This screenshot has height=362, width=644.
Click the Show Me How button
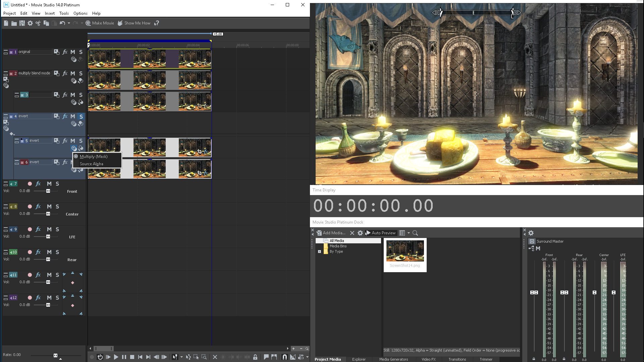(x=134, y=23)
